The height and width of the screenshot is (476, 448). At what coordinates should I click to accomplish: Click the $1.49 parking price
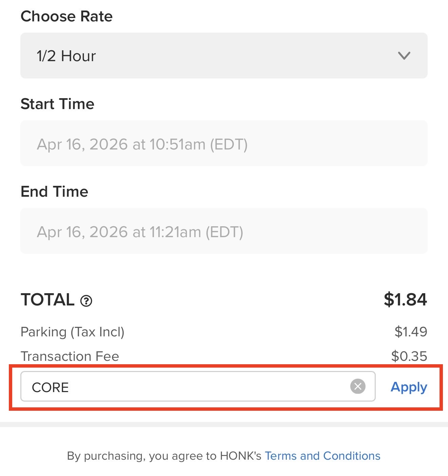(411, 332)
